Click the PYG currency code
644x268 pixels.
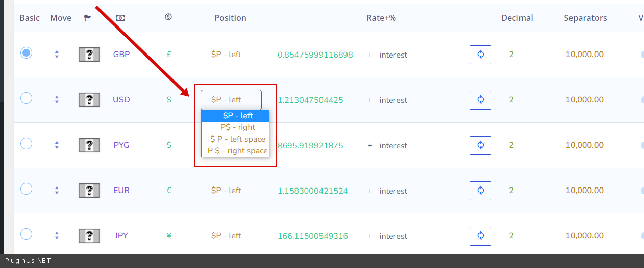pyautogui.click(x=121, y=145)
